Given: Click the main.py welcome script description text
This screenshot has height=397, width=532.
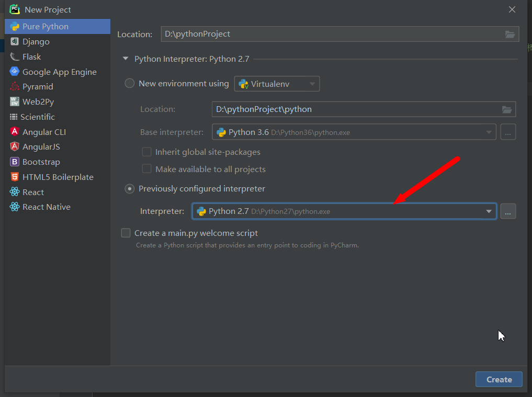Looking at the screenshot, I should pos(247,245).
